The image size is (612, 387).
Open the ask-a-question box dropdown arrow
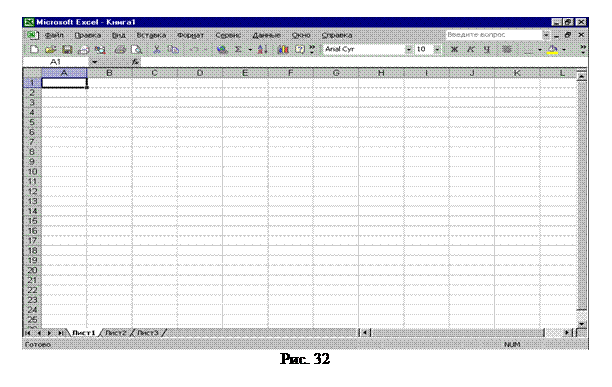[x=546, y=35]
